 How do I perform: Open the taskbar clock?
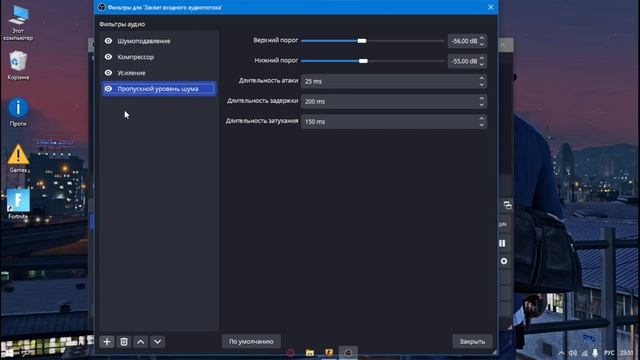627,353
